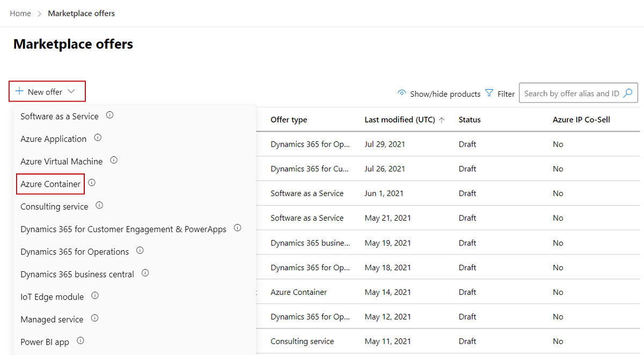
Task: Sort by the Offer type column header
Action: tap(289, 120)
